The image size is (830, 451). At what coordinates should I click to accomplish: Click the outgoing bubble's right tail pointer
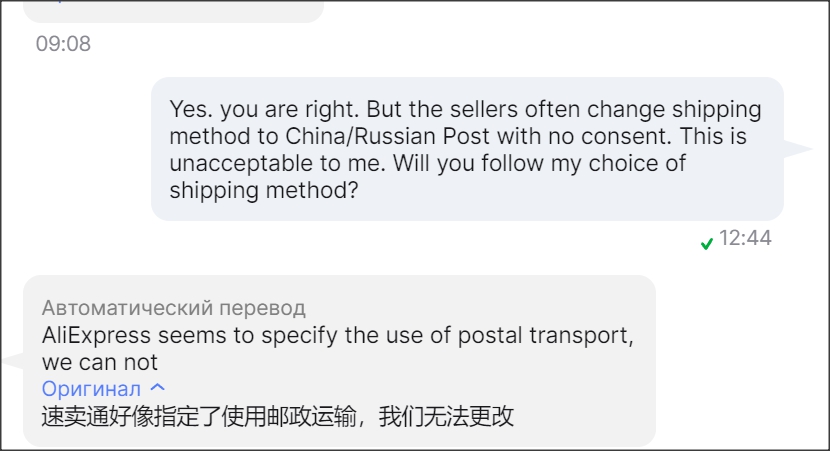point(797,149)
